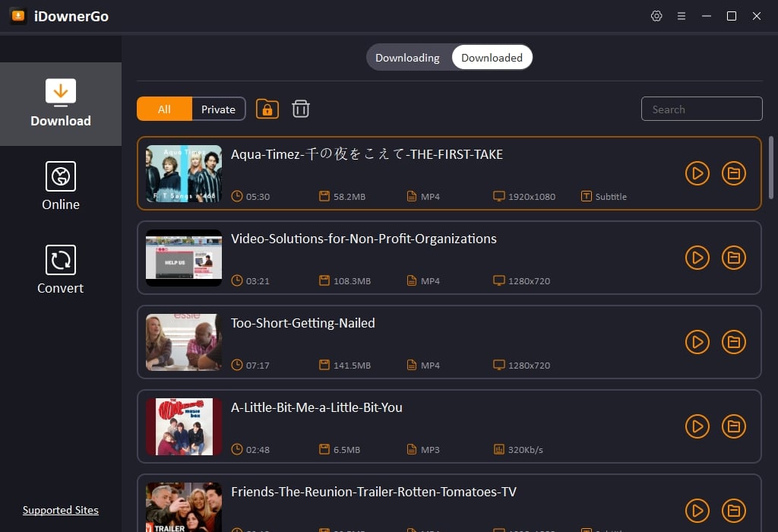Click the padlock icon for private files
Screen dimensions: 778x532
click(x=267, y=109)
